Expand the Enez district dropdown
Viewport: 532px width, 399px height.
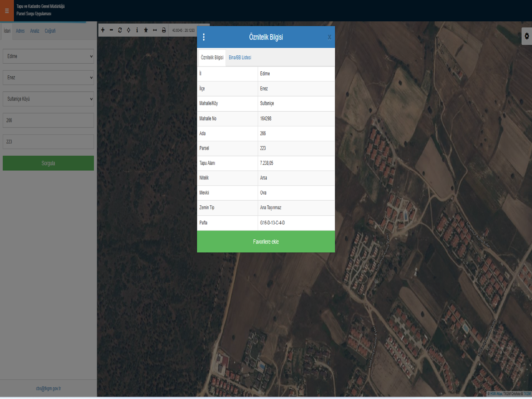[48, 78]
